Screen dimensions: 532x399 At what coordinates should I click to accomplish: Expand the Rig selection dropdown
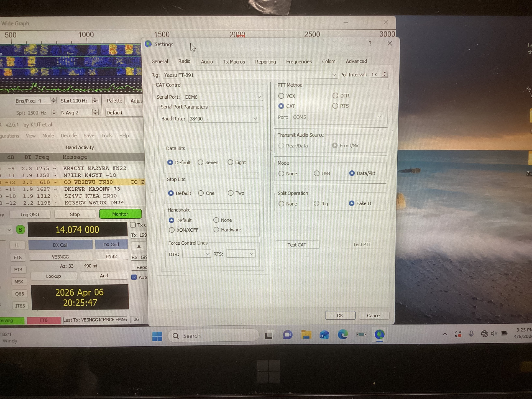click(x=334, y=75)
